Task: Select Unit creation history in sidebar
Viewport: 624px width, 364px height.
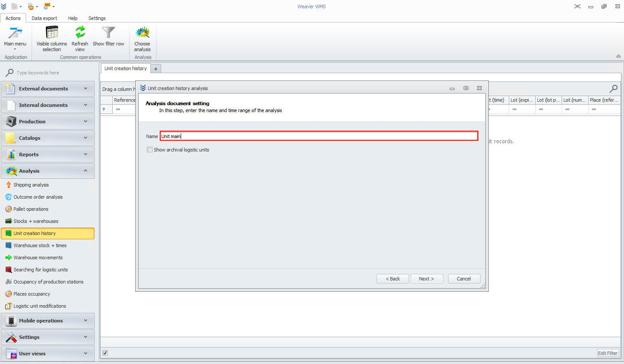Action: (48, 233)
